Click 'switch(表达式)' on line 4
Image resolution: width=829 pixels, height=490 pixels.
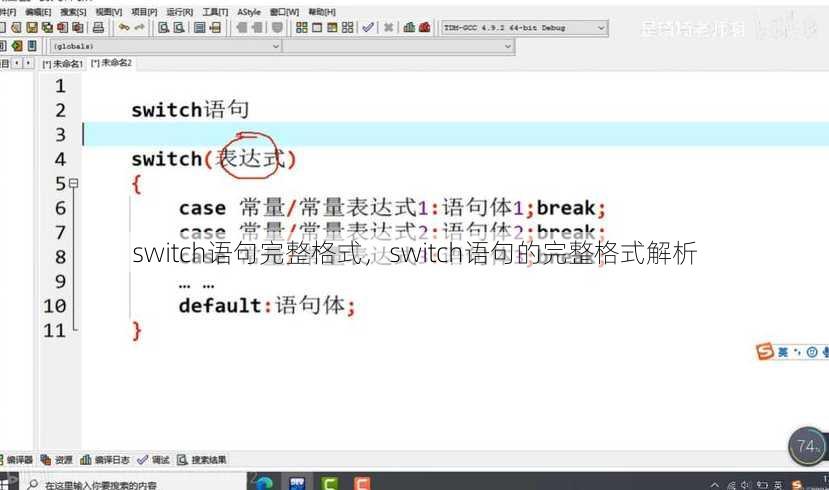point(214,159)
